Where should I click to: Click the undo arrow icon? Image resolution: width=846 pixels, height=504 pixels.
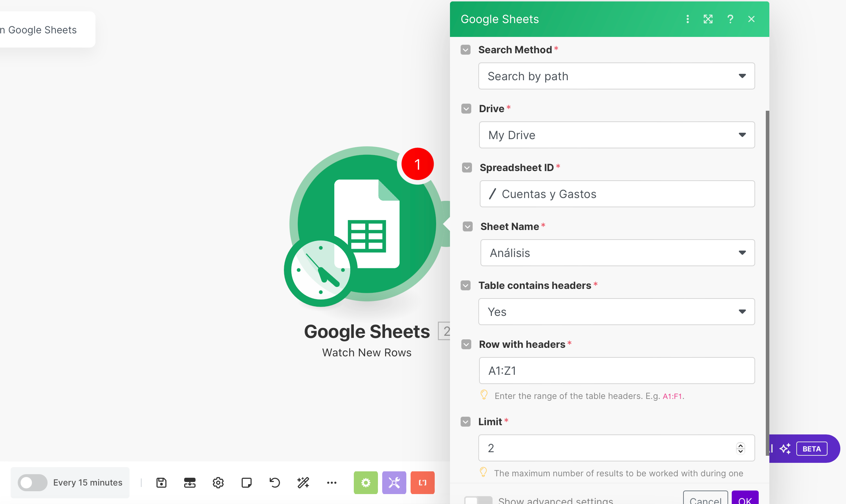(275, 483)
